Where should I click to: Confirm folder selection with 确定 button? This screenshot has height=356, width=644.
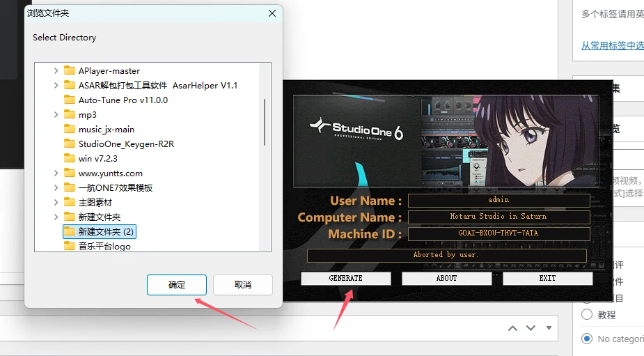click(177, 284)
